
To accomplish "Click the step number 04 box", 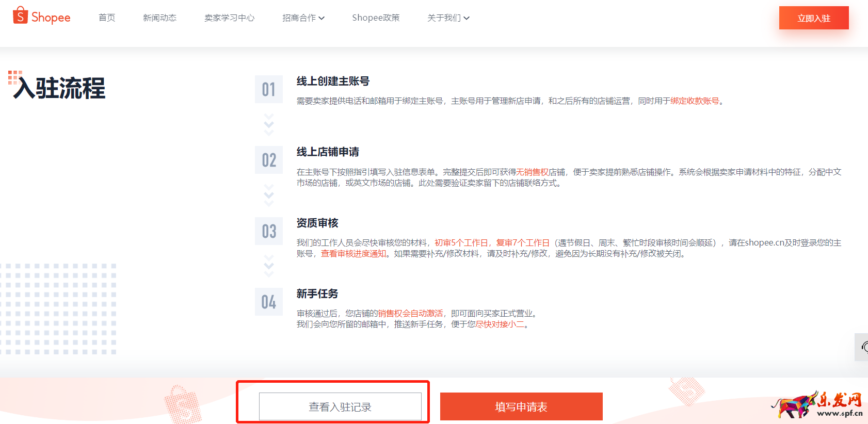I will coord(269,302).
